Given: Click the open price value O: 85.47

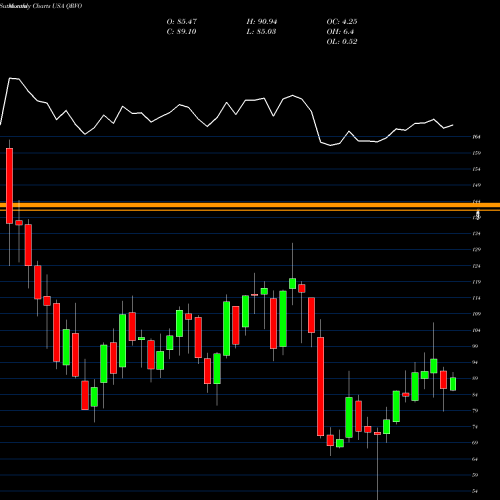Looking at the screenshot, I should [x=182, y=22].
